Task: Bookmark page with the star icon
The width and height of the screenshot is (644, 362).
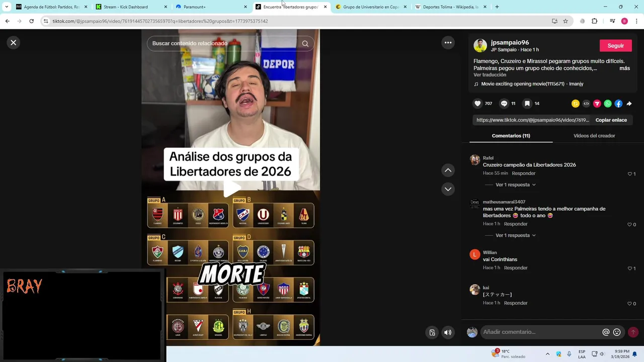Action: point(566,21)
